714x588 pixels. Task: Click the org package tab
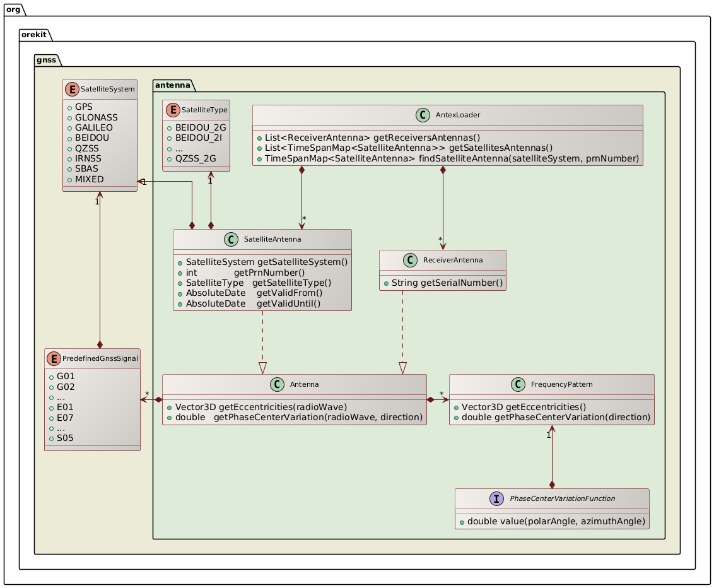[14, 10]
